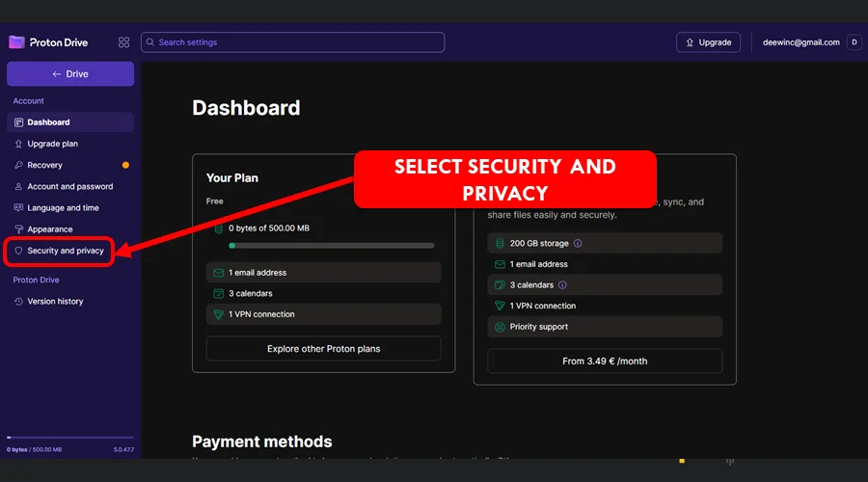Open Upgrade plan settings
Screen dimensions: 868x482
coord(70,144)
